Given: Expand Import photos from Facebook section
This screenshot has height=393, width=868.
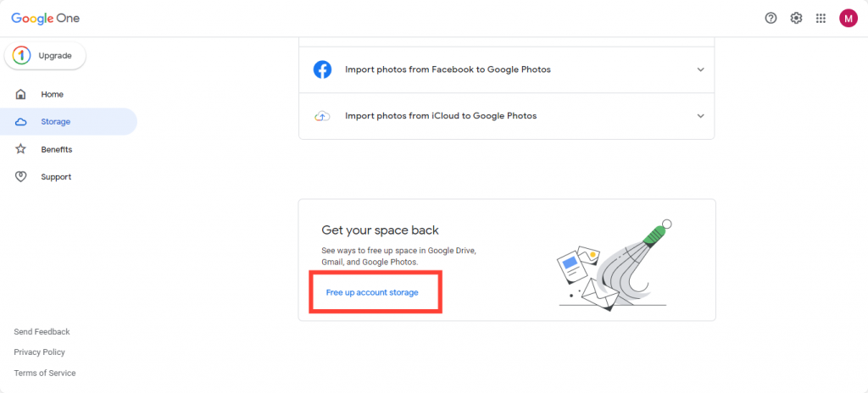Looking at the screenshot, I should point(700,69).
